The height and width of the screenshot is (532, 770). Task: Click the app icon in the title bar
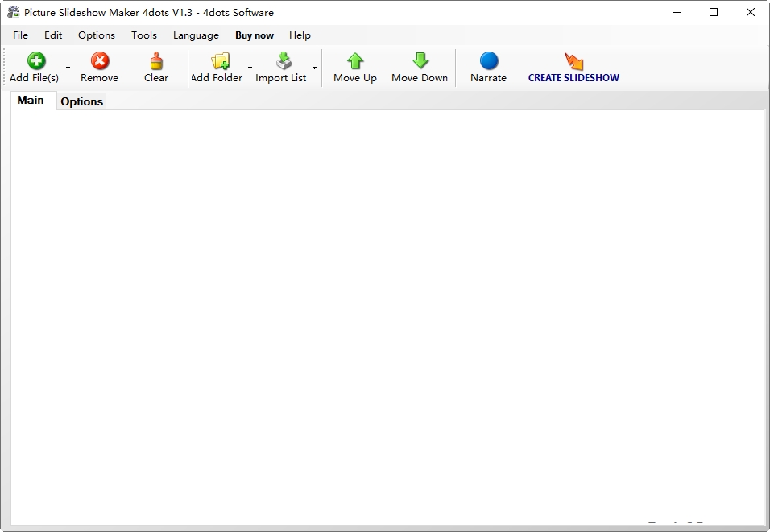pos(13,12)
